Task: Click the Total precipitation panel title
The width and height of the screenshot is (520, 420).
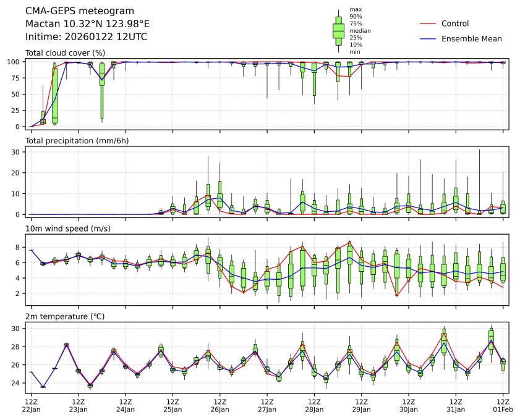Action: 74,140
